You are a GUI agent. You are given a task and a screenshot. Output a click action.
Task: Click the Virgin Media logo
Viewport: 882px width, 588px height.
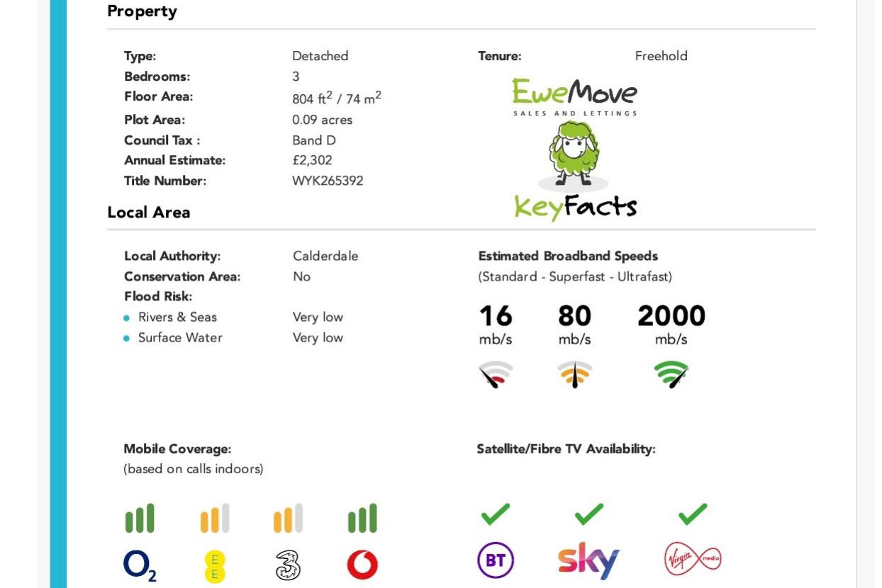click(693, 560)
